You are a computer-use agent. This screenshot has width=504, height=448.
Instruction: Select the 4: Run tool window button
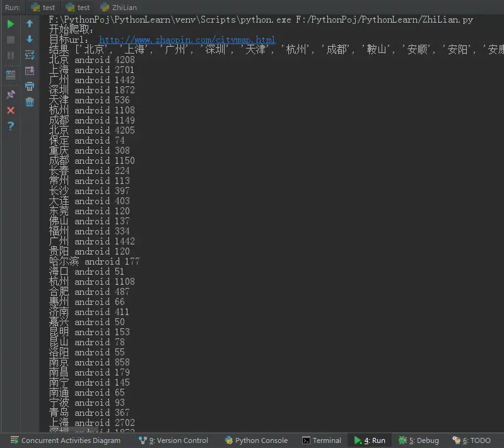tap(370, 440)
